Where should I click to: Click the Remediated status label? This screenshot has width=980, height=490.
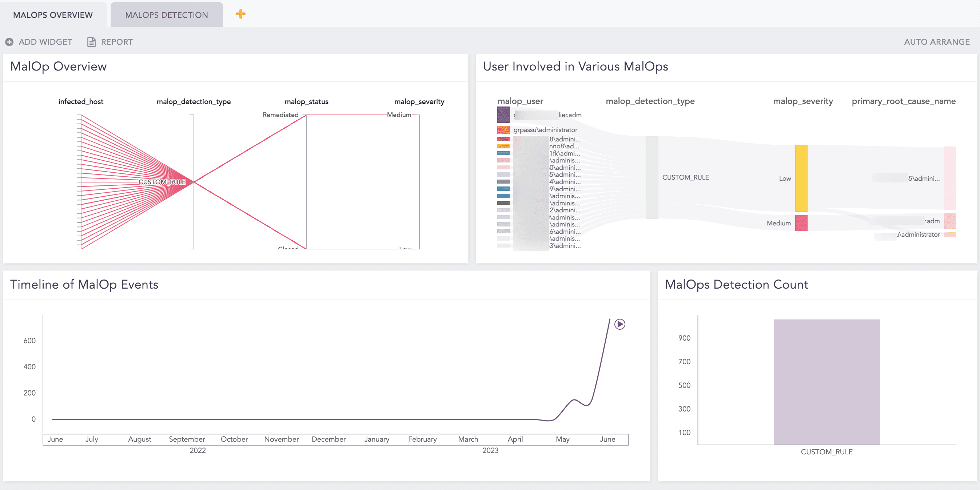pos(280,115)
